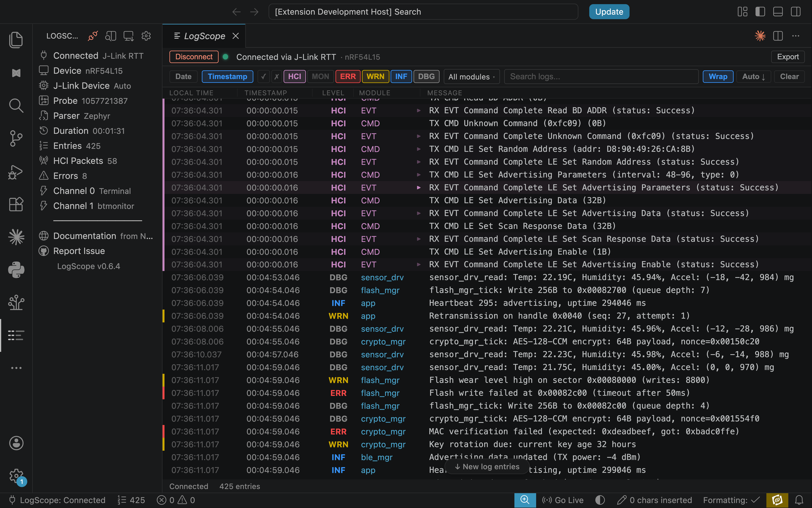This screenshot has width=812, height=508.
Task: Click the Clear logs button
Action: (x=789, y=76)
